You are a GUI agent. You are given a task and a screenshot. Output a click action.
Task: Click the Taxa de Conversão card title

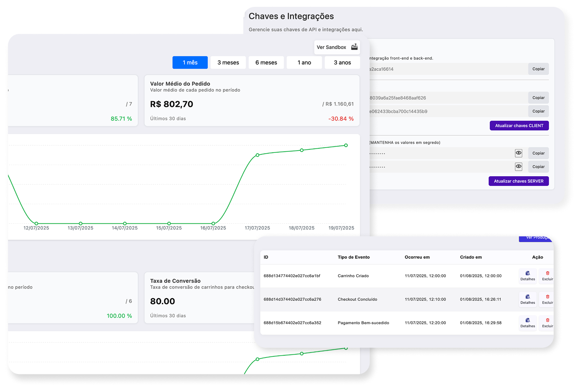click(175, 281)
